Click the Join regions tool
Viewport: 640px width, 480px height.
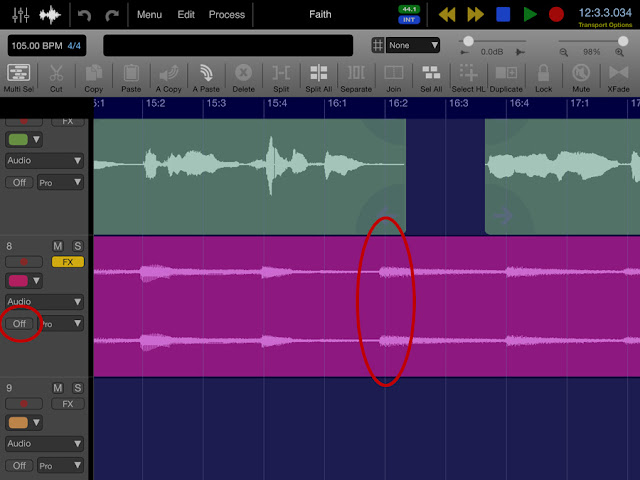pyautogui.click(x=394, y=78)
